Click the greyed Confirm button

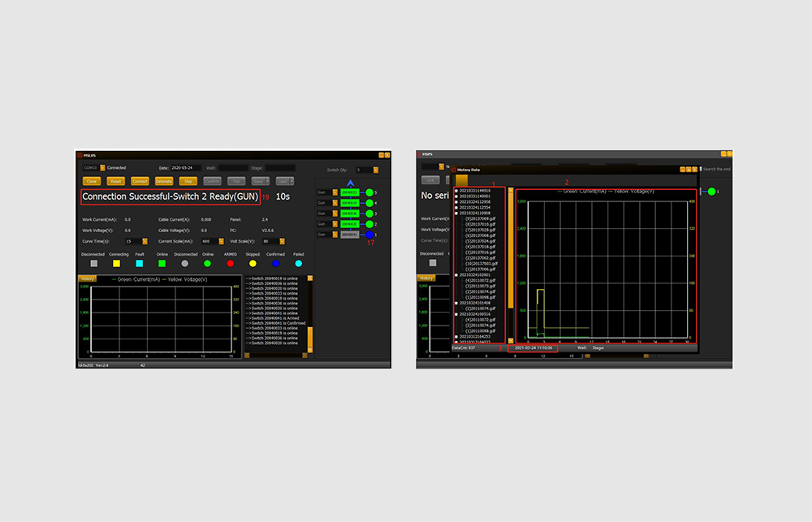coord(212,181)
